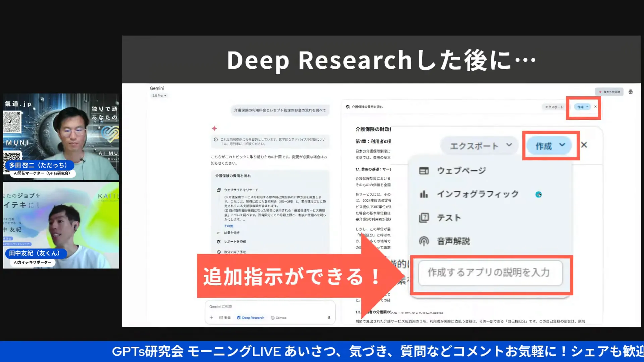The height and width of the screenshot is (362, 644).
Task: Click the info icon in the disclaimer notice
Action: pos(216,140)
